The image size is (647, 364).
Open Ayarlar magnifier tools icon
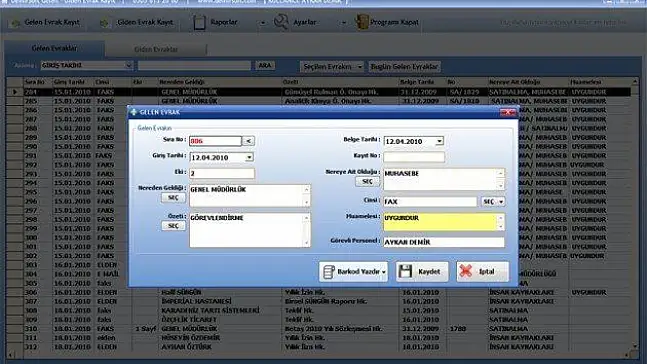click(281, 22)
